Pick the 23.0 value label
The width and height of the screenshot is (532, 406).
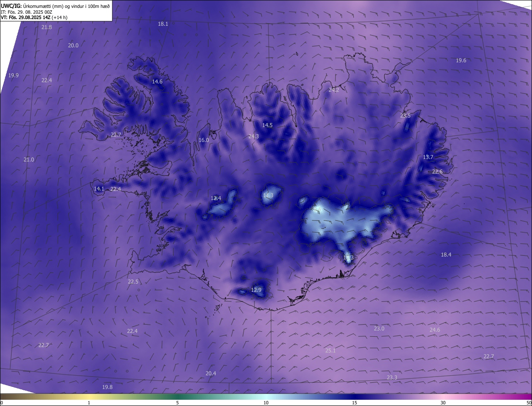(x=379, y=328)
